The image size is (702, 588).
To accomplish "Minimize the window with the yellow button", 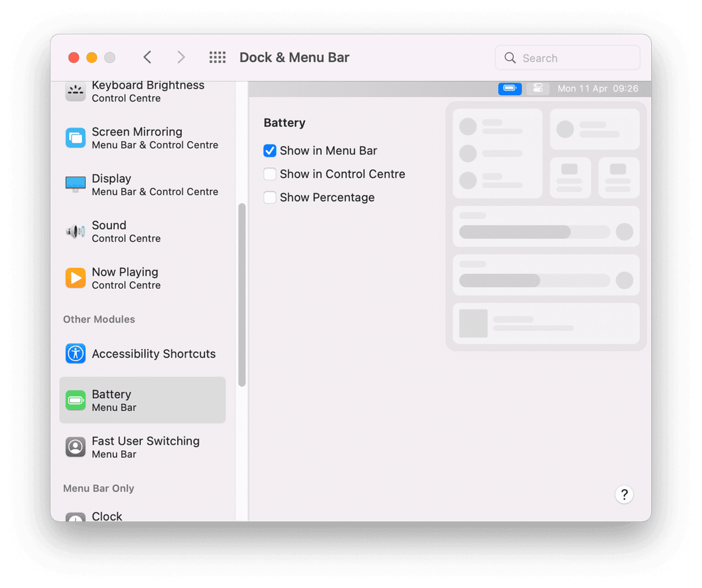I will pyautogui.click(x=91, y=57).
